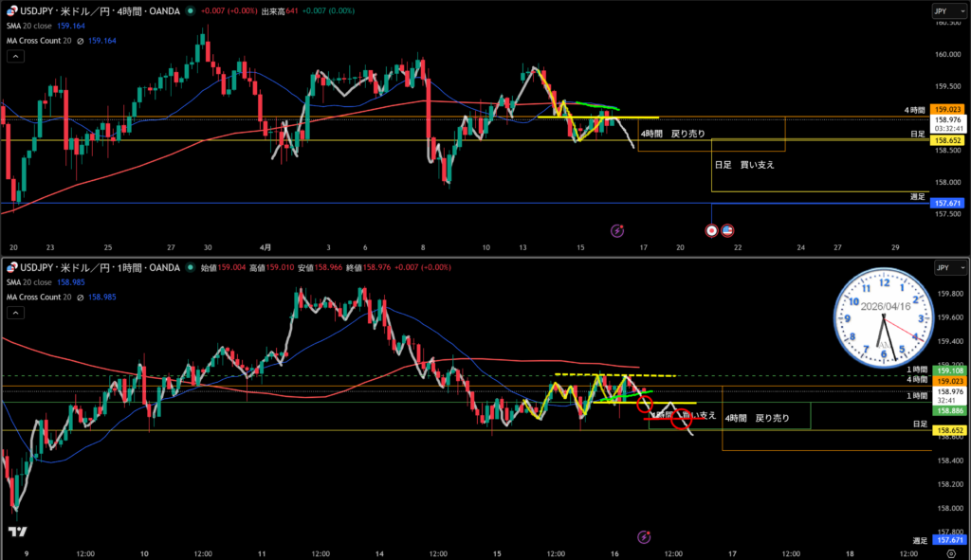
Task: Click the green market status dot on 4-hour chart
Action: tap(191, 10)
